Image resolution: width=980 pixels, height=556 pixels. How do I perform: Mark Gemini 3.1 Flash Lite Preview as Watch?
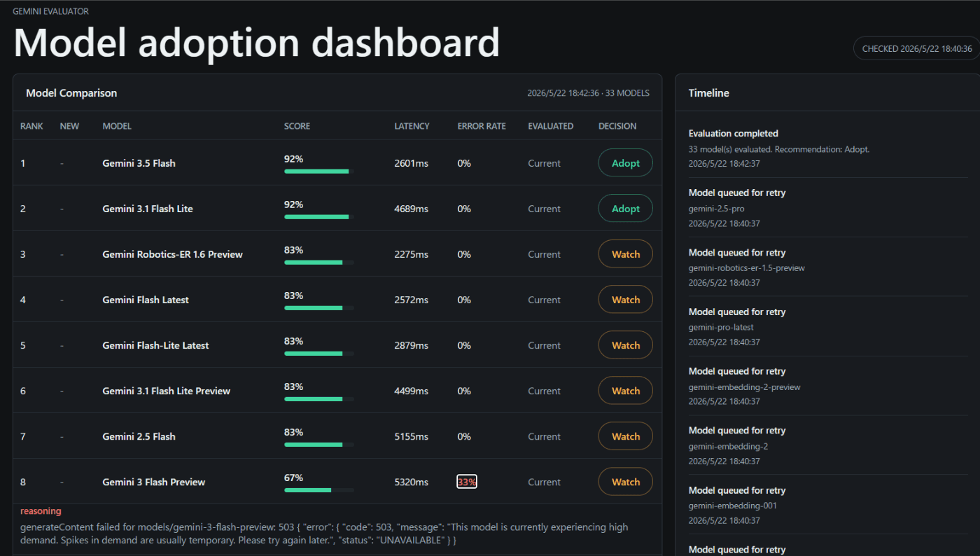625,391
